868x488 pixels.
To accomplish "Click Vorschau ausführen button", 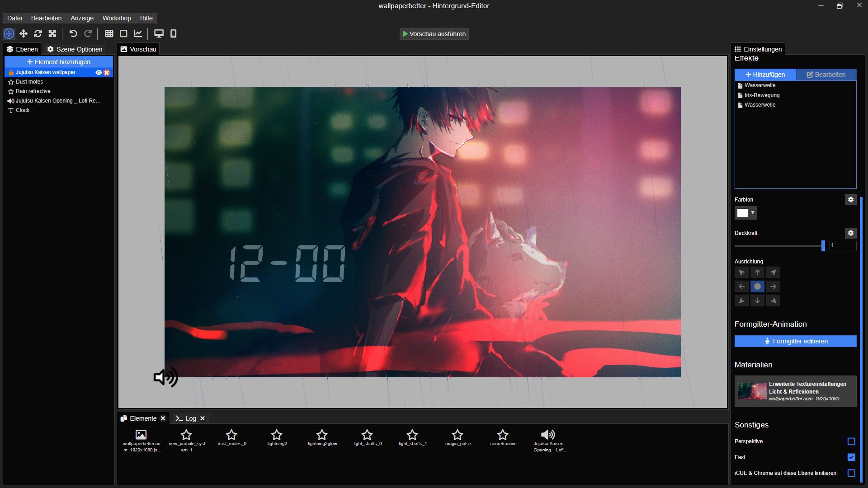I will (434, 34).
